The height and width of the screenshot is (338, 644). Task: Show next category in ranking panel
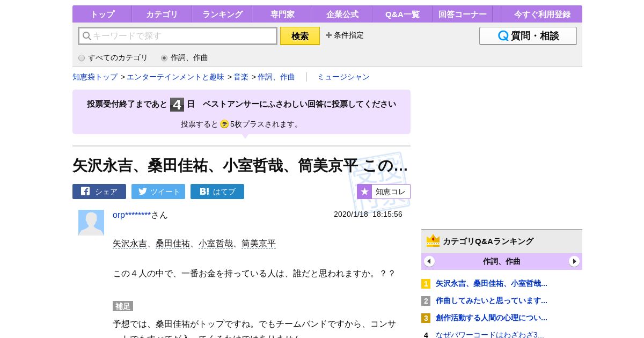coord(574,261)
